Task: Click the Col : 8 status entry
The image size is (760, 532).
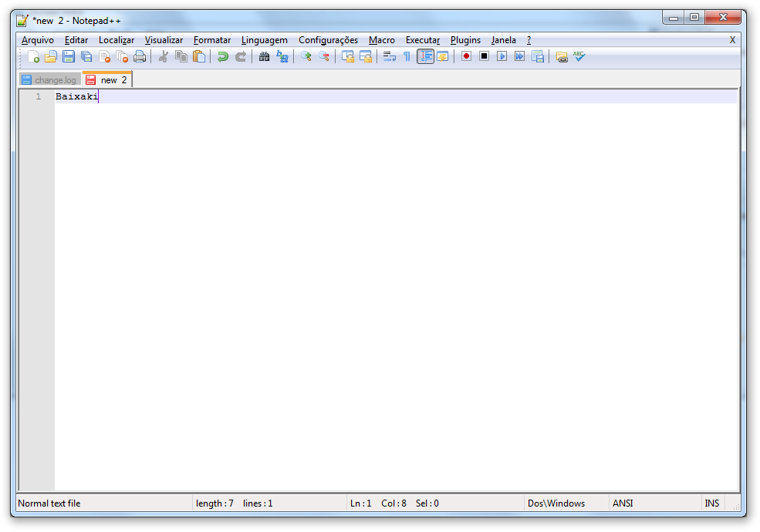Action: pos(394,503)
